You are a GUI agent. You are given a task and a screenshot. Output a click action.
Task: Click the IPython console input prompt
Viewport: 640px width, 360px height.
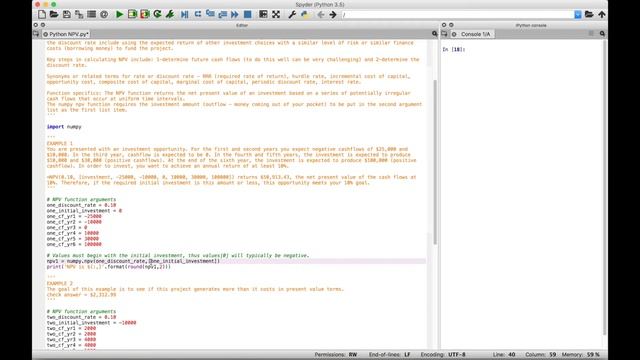point(454,49)
